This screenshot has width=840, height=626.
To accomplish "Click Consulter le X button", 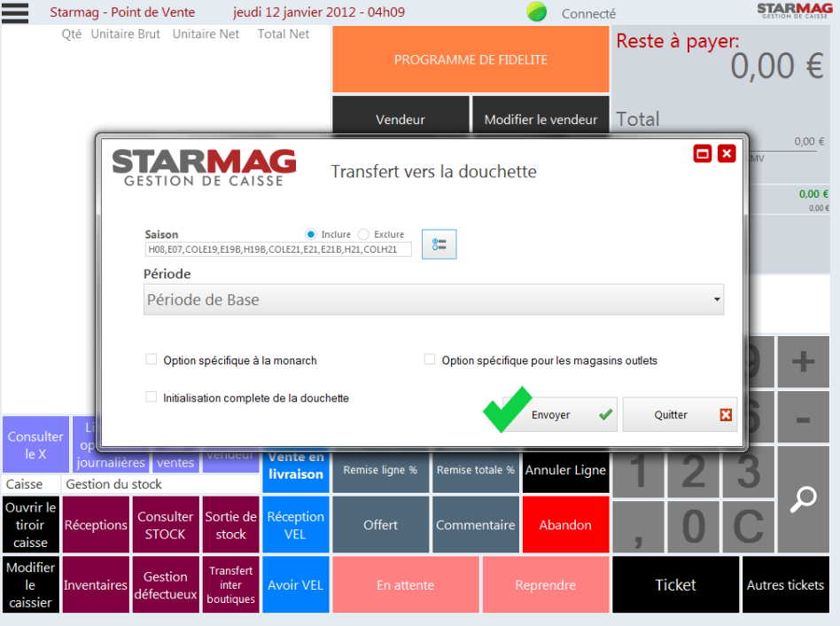I will coord(35,445).
